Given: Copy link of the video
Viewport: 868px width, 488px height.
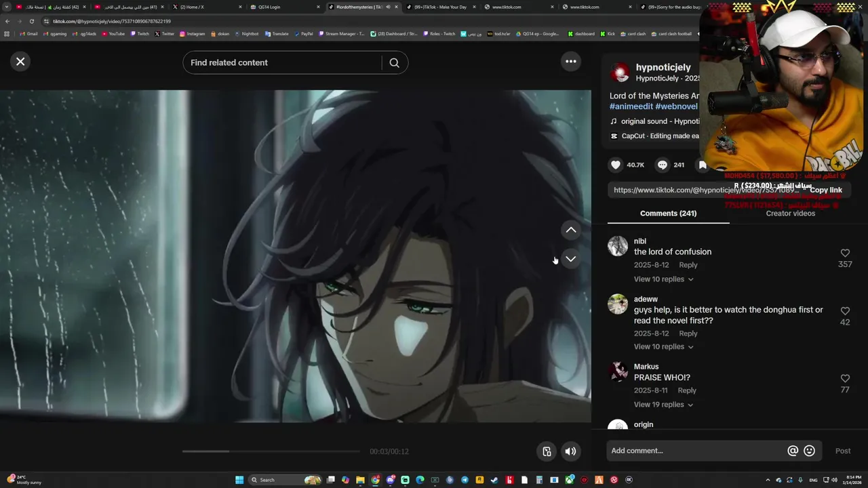Looking at the screenshot, I should [x=825, y=190].
